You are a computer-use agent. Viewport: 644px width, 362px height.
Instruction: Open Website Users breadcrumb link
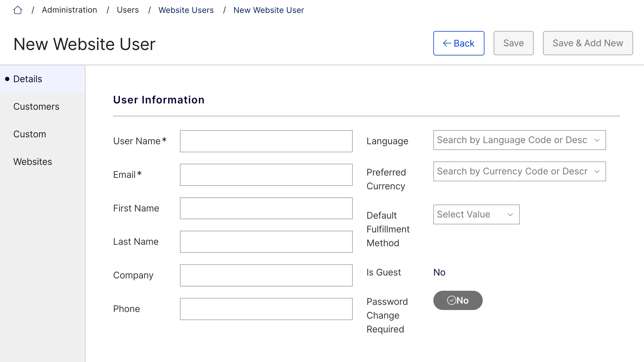click(x=186, y=10)
